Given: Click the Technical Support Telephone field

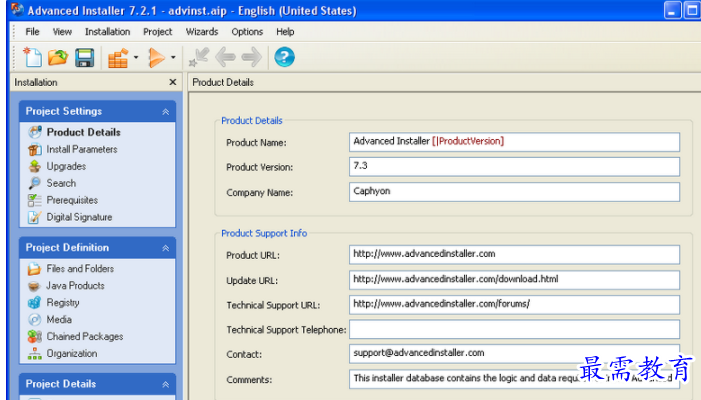Looking at the screenshot, I should [514, 330].
